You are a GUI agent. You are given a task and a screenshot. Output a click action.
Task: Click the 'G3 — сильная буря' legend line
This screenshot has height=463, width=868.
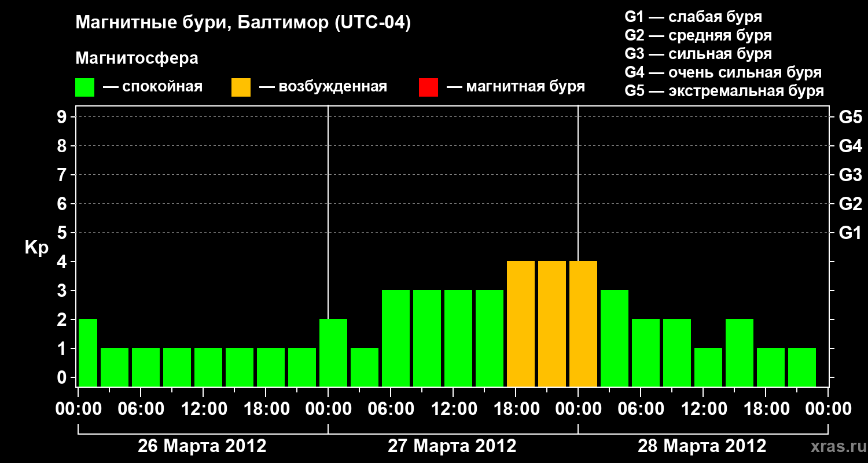[698, 54]
